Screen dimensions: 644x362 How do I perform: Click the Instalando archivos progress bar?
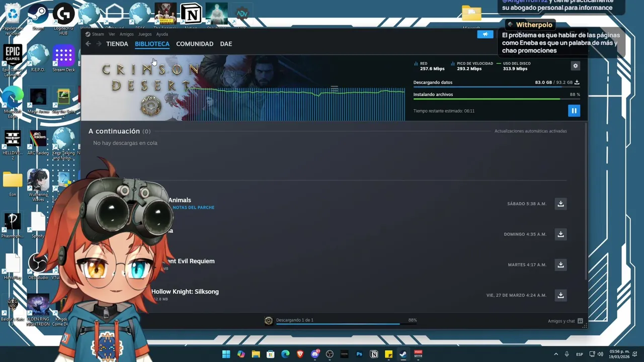coord(497,99)
